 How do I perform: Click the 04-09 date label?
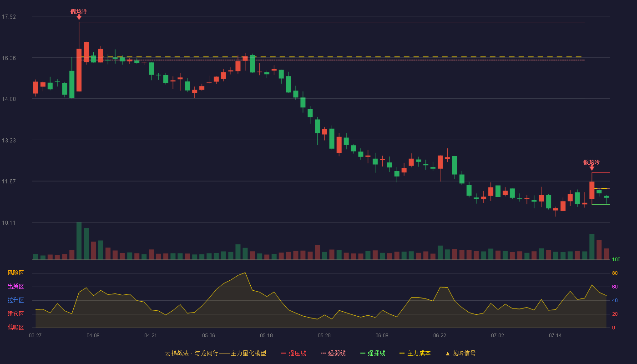pyautogui.click(x=93, y=335)
